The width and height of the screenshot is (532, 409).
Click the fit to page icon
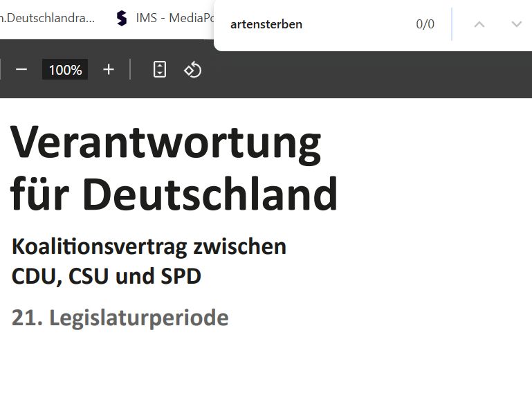coord(160,70)
